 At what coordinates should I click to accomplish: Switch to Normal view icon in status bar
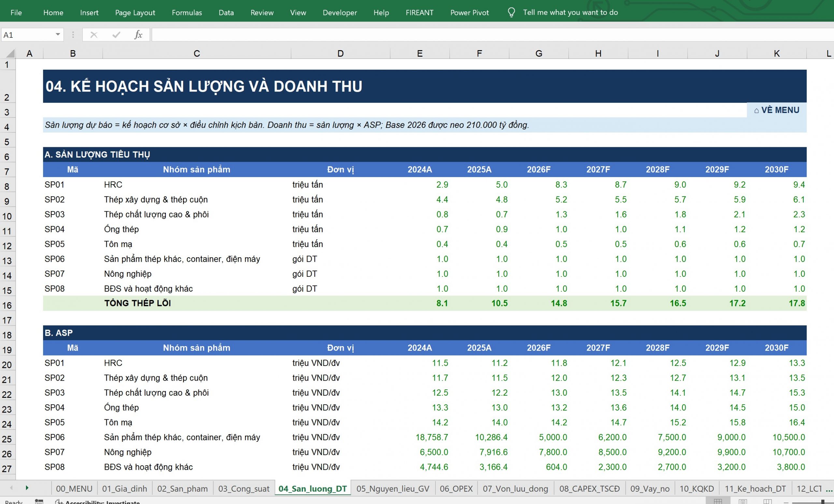(x=718, y=501)
